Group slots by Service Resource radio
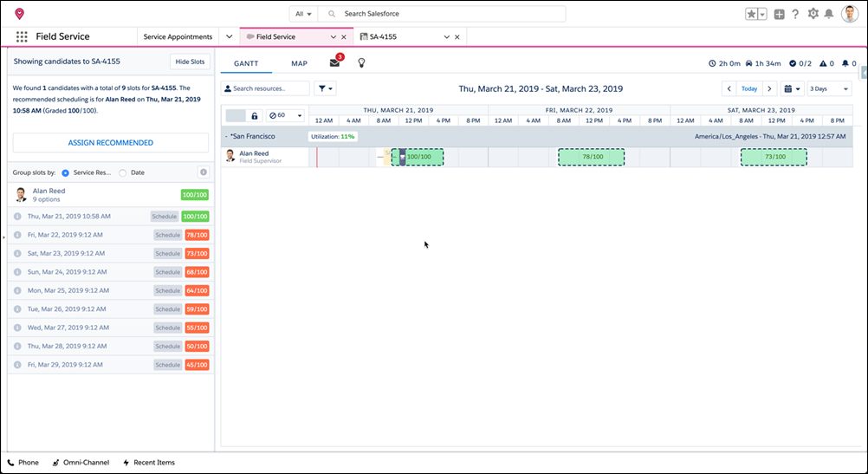 pos(65,172)
